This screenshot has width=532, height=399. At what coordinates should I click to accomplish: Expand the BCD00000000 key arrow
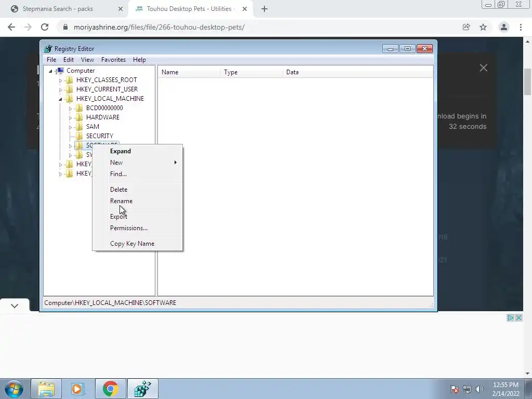coord(70,109)
